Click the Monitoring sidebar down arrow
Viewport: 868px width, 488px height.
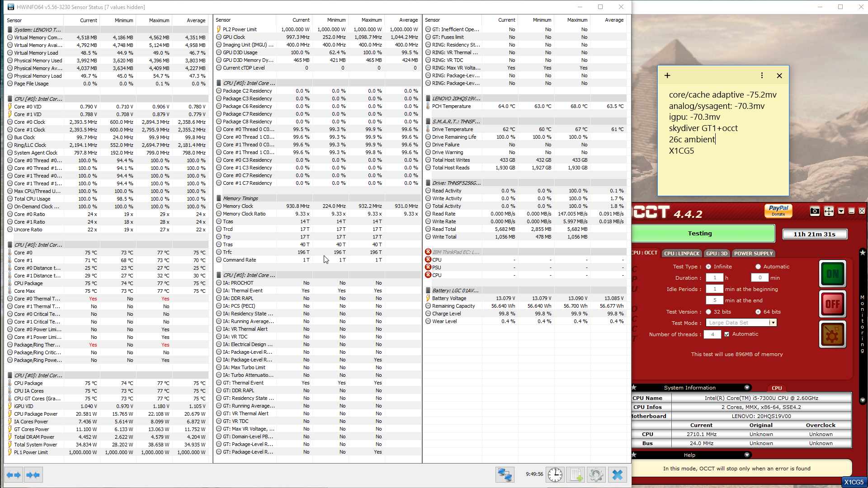(x=863, y=400)
